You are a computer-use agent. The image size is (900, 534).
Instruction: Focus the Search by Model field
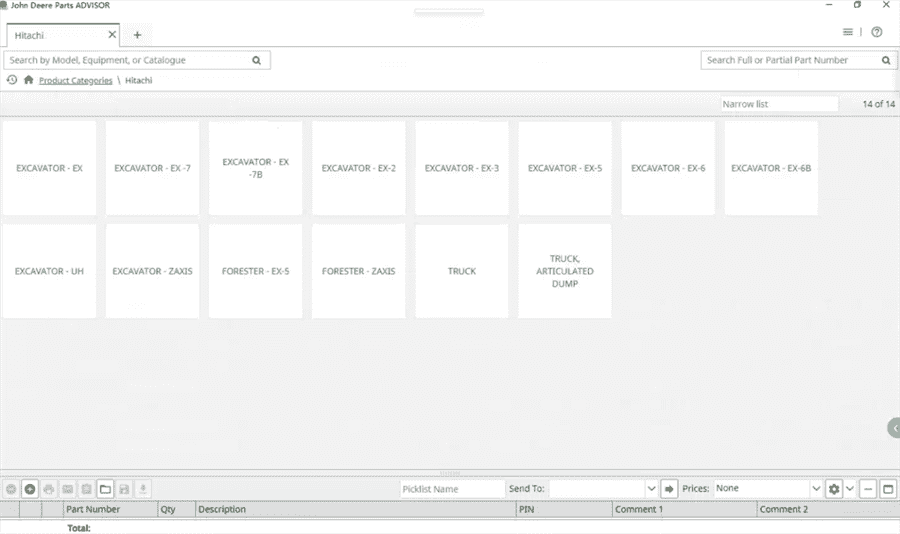pyautogui.click(x=137, y=60)
